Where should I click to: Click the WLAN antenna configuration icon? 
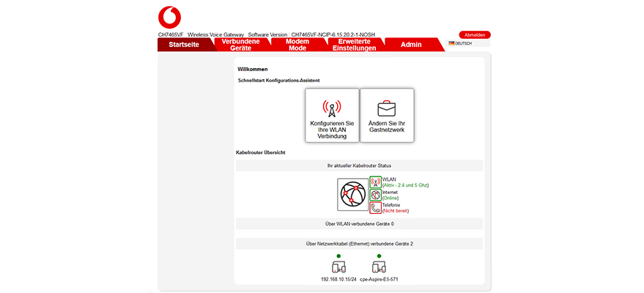[x=332, y=108]
